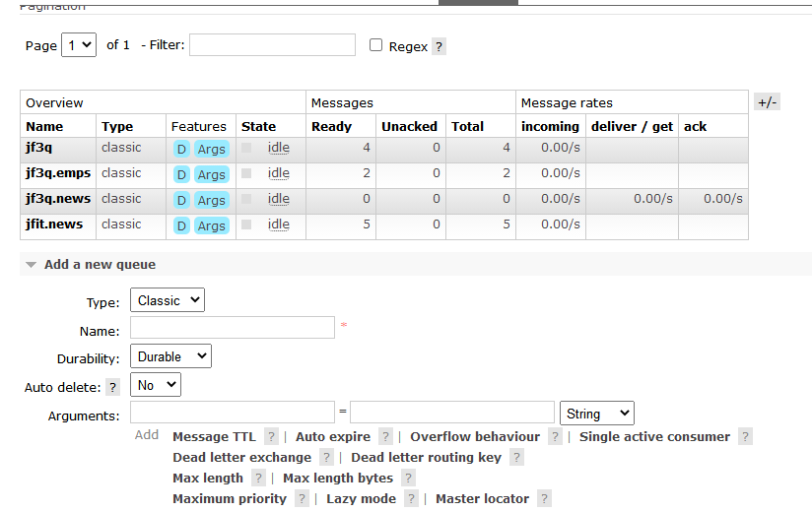Click the D badge for jf3q.news

181,200
